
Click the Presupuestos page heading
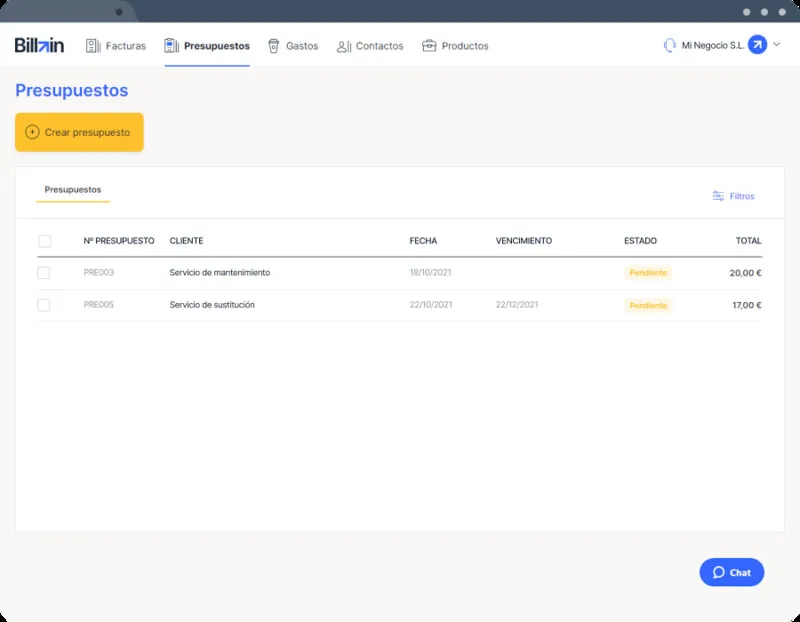point(71,90)
